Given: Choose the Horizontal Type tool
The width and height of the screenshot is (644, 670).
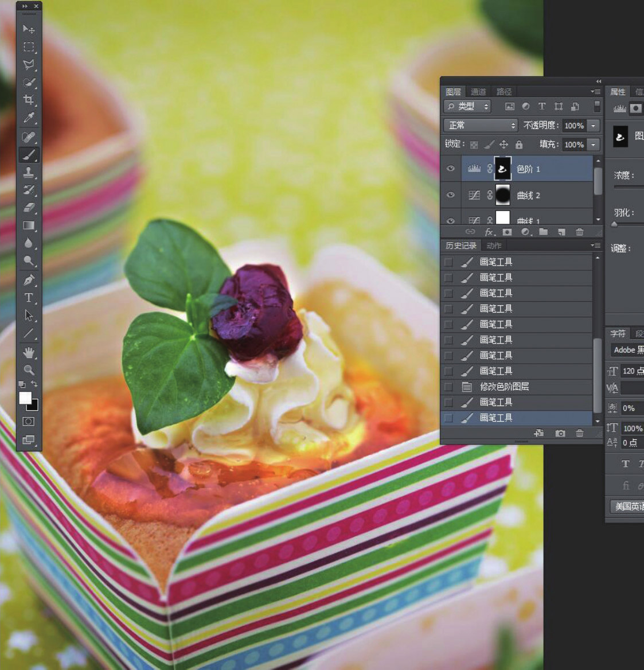Looking at the screenshot, I should click(x=29, y=297).
